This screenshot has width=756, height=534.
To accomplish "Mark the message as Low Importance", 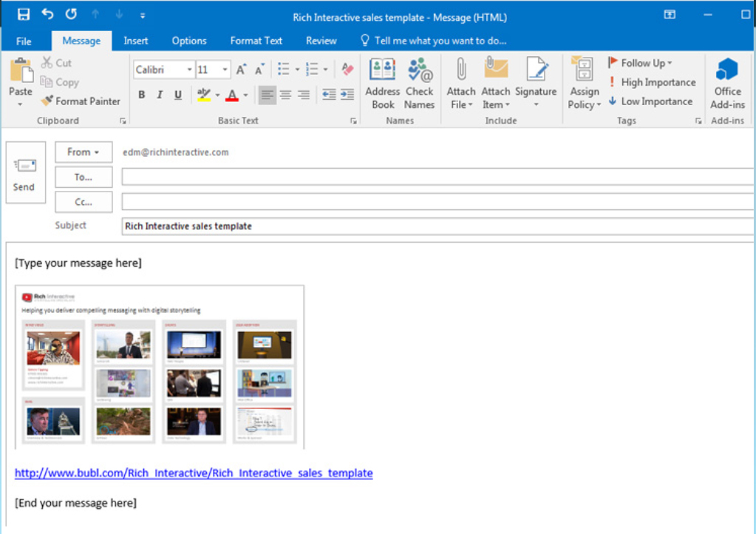I will 650,101.
